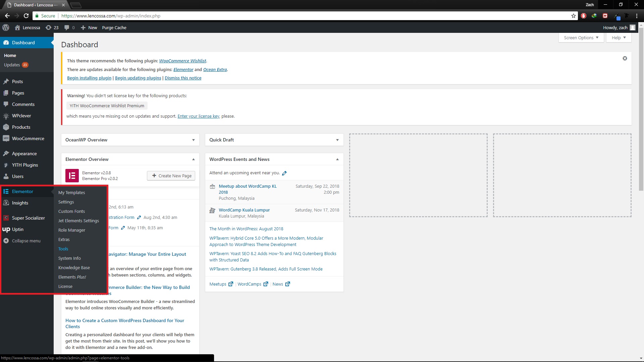Open Chrome's three-dot menu
This screenshot has width=644, height=362.
tap(637, 16)
